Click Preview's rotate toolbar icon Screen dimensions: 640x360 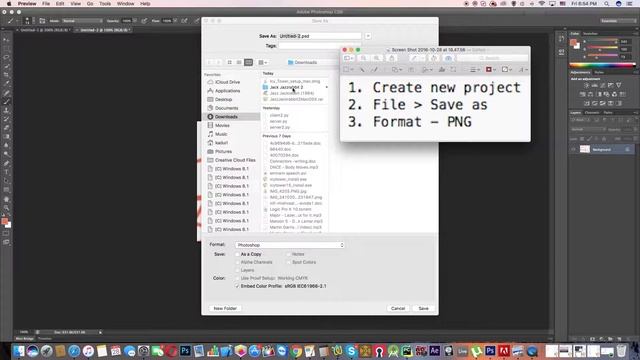[433, 58]
